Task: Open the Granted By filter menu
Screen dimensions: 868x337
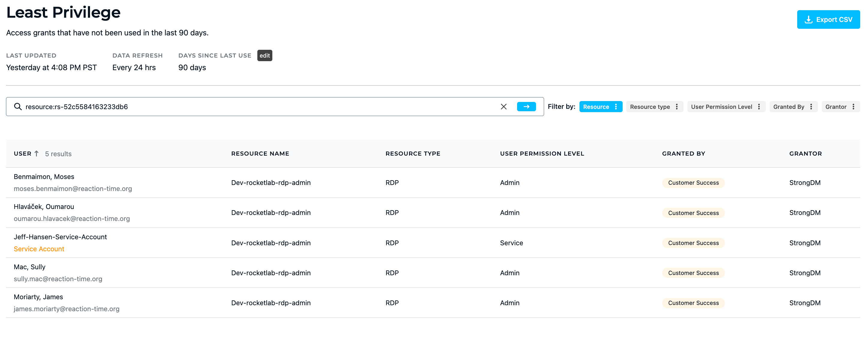Action: pyautogui.click(x=811, y=107)
